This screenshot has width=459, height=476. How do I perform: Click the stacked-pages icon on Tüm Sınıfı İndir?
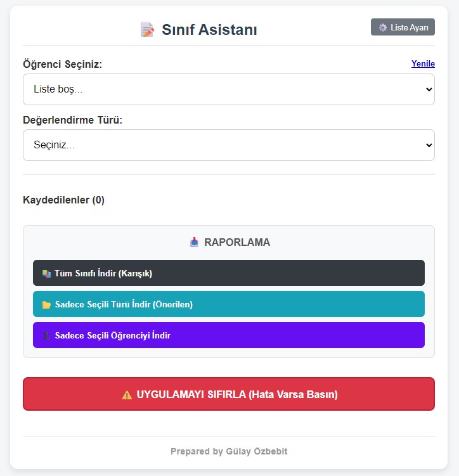click(x=46, y=273)
